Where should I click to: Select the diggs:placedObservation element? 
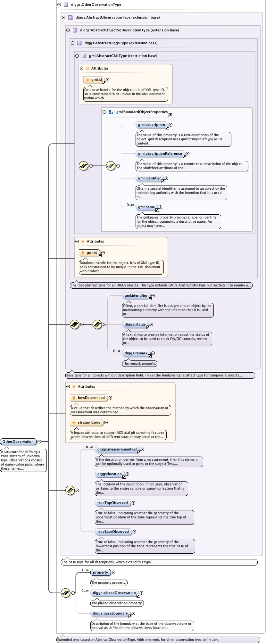click(114, 593)
